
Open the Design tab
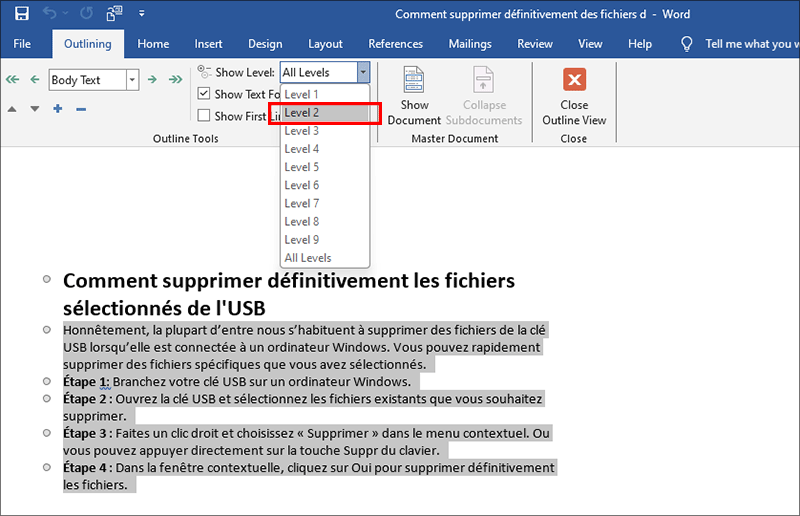coord(265,44)
